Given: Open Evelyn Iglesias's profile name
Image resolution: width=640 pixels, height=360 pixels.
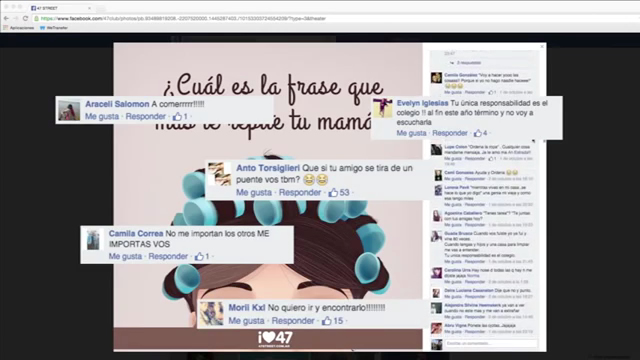Looking at the screenshot, I should [x=422, y=103].
